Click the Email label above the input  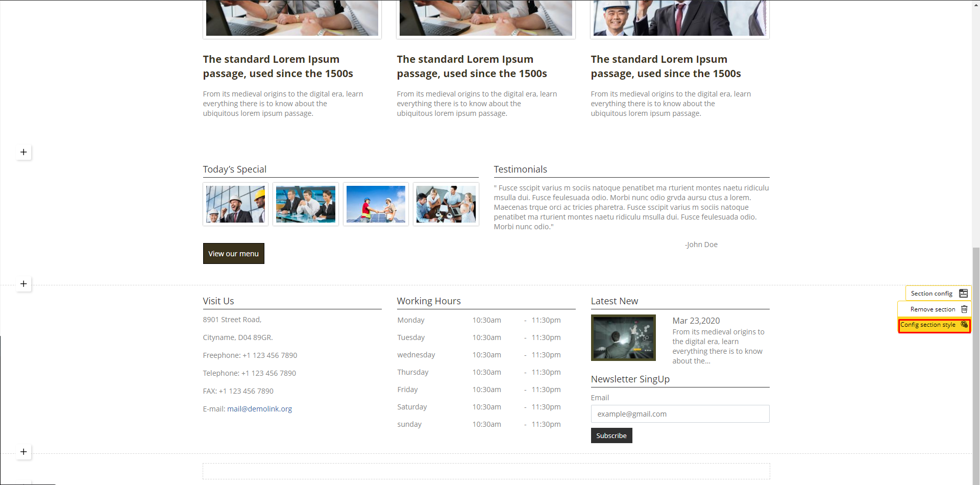(600, 398)
